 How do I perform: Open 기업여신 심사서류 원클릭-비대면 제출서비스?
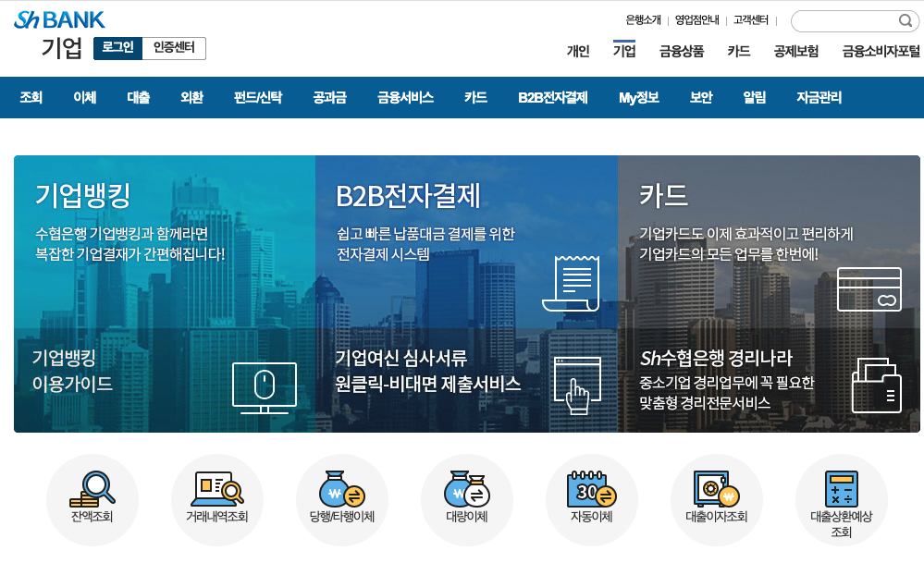tap(428, 371)
